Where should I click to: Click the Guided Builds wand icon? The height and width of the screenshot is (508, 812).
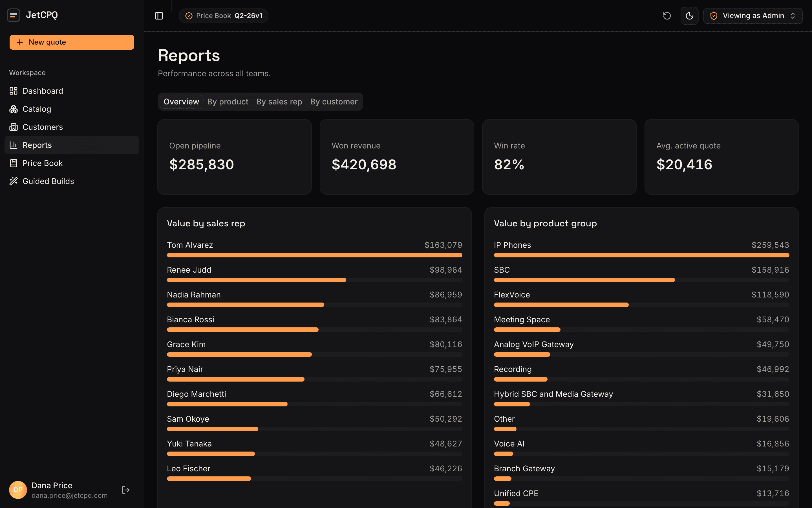click(x=14, y=181)
